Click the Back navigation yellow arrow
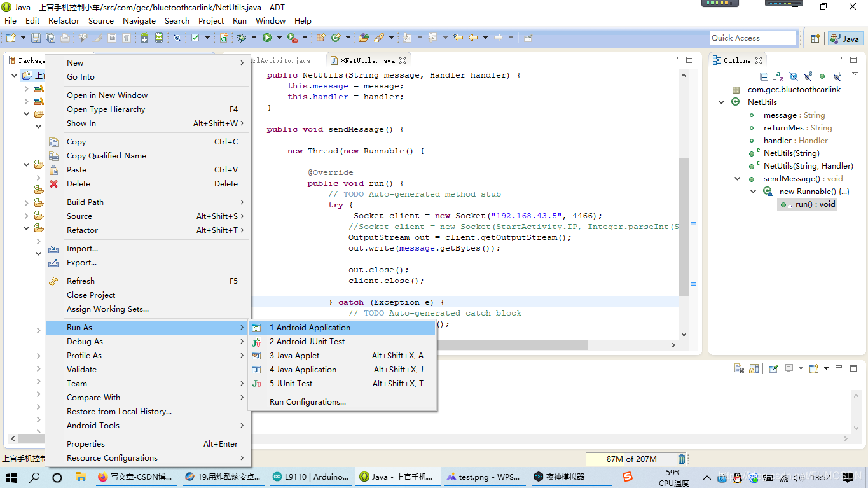The image size is (868, 488). click(x=473, y=38)
